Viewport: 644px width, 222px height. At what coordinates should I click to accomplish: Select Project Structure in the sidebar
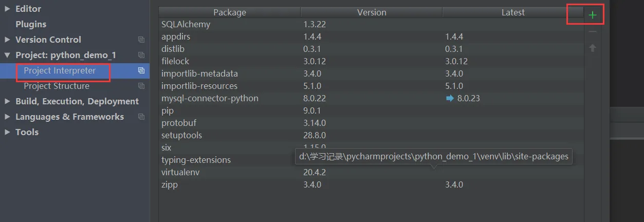57,86
